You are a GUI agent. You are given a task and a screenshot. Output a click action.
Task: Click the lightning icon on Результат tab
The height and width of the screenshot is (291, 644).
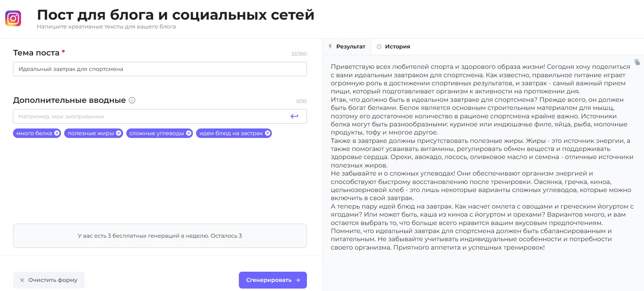330,47
